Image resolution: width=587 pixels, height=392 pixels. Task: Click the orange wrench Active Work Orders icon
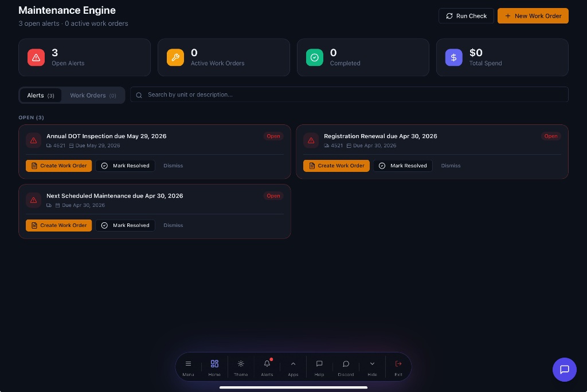tap(175, 57)
